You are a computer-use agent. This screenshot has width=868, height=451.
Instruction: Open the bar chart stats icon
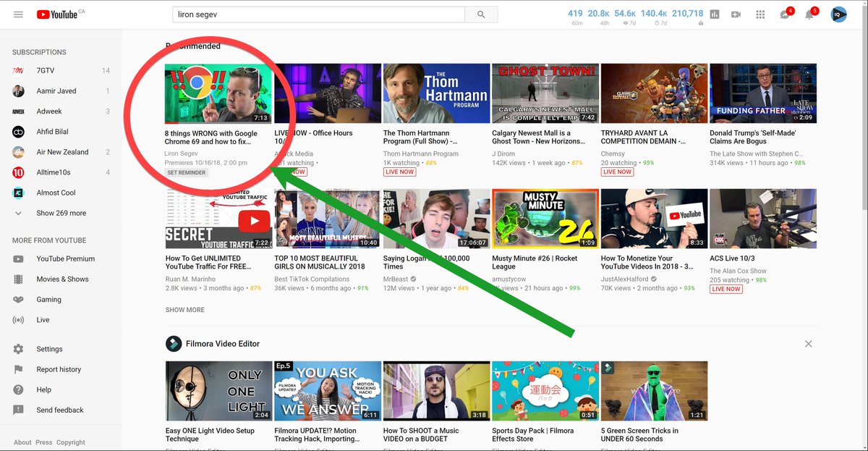715,14
